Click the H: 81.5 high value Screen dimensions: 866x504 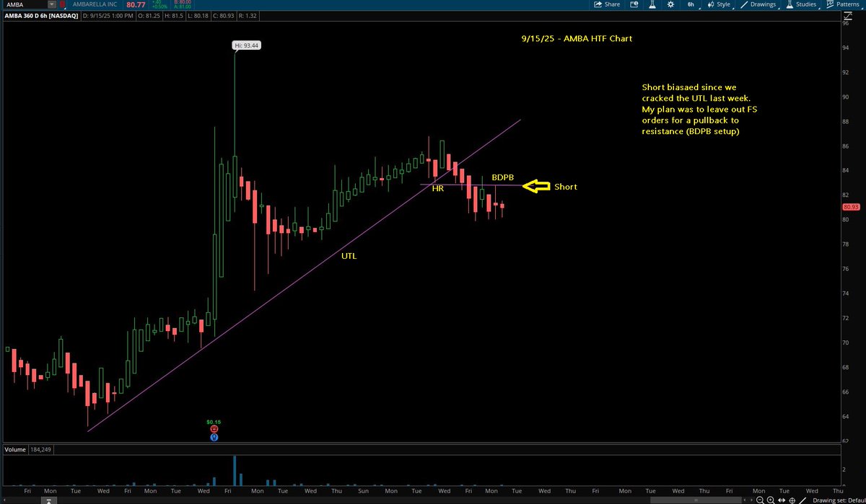pos(174,16)
